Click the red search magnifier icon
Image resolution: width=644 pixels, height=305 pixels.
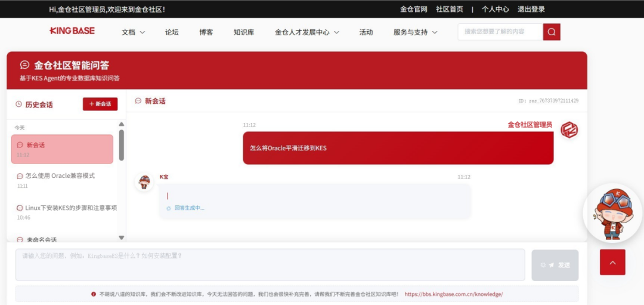552,32
